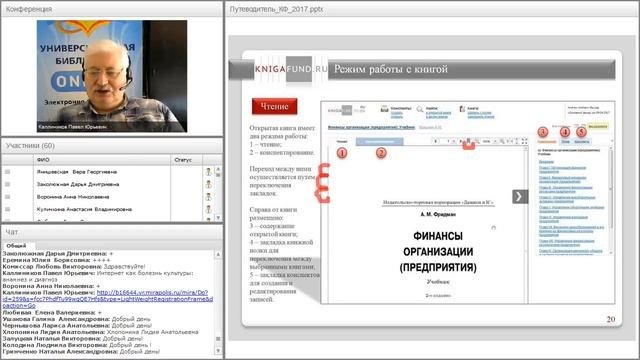Click participants list scroll-up arrow
Viewport: 640px width, 360px height.
pos(218,169)
